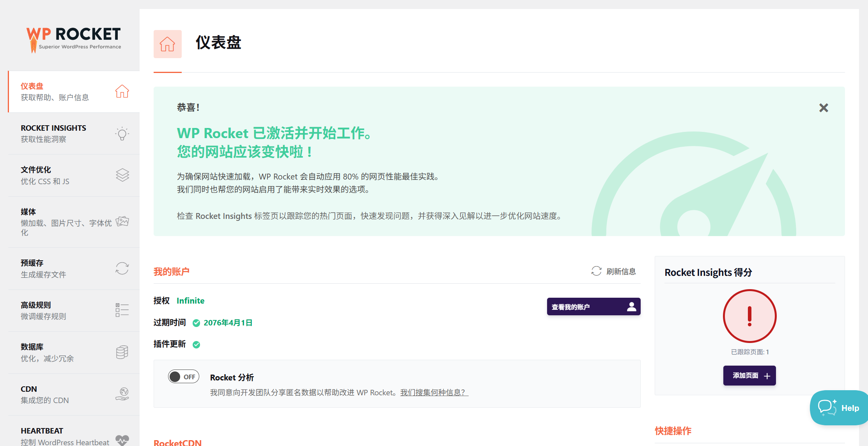
Task: Click the 插件更新 green checkmark
Action: (197, 345)
